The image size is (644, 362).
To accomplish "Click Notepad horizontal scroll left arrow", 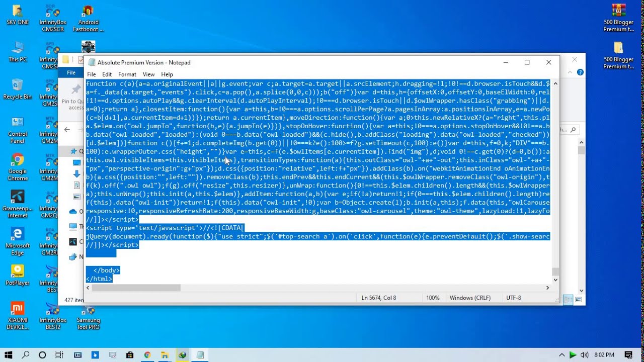I will [88, 288].
